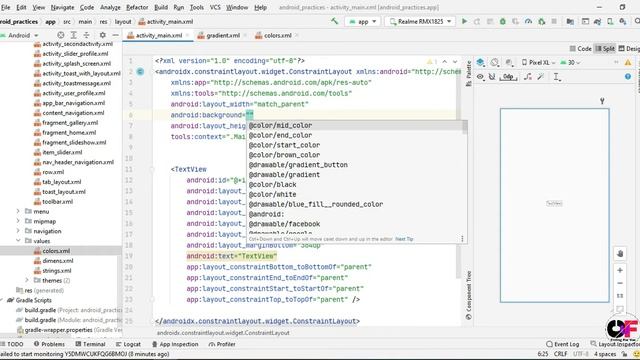The image size is (640, 360).
Task: Click the autocomplete popup scrollbar
Action: (x=464, y=128)
